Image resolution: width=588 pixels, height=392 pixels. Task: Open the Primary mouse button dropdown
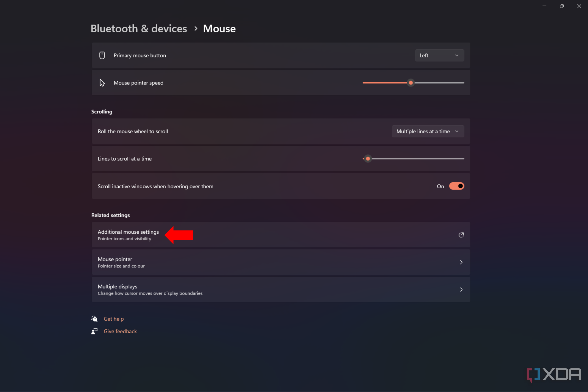tap(439, 55)
